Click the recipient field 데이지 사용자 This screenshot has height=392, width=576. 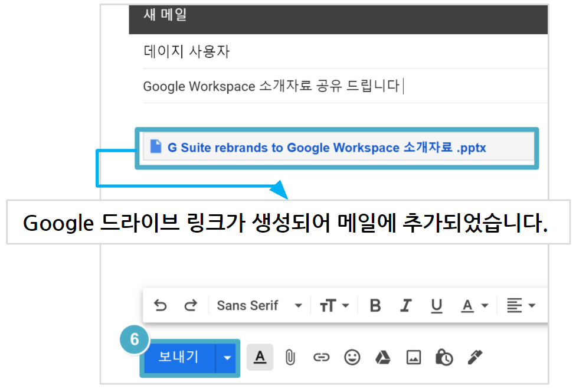[345, 51]
